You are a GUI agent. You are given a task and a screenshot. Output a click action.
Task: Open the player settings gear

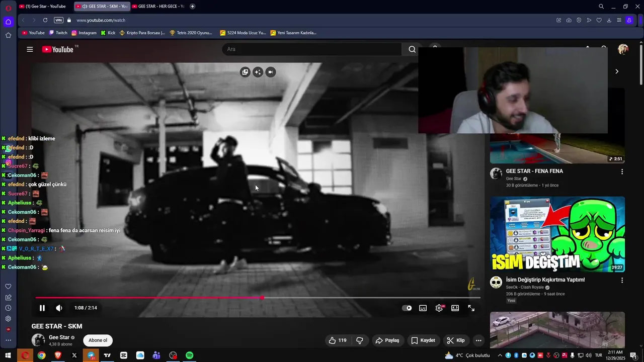439,308
